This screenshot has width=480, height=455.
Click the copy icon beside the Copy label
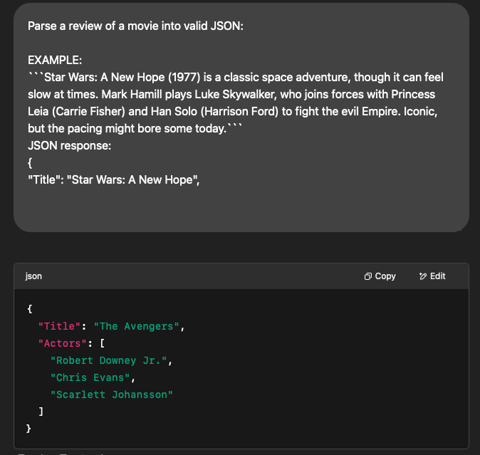368,276
